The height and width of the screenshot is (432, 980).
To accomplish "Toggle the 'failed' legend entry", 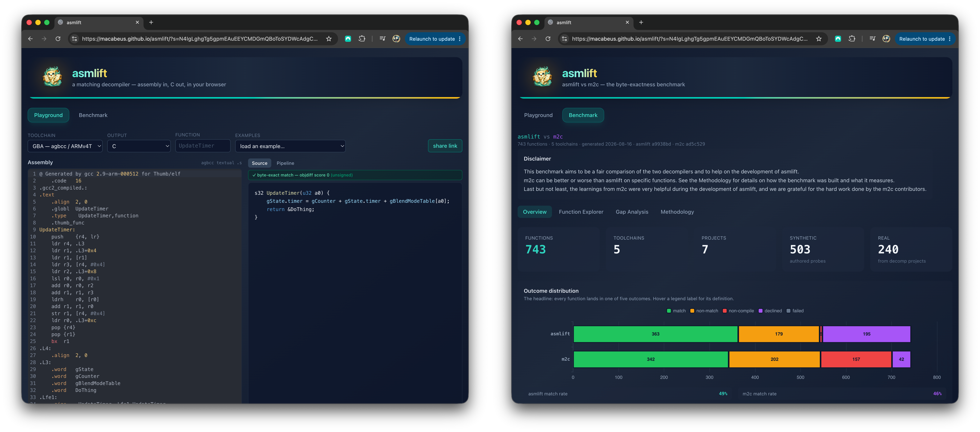I will tap(795, 311).
